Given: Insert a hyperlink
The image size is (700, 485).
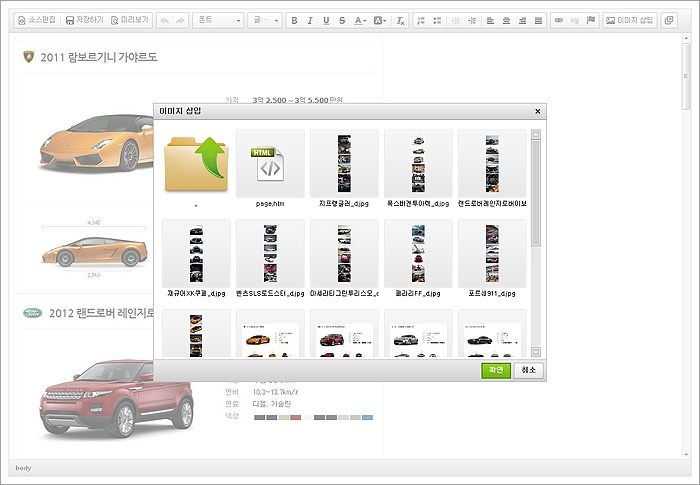Looking at the screenshot, I should click(559, 21).
